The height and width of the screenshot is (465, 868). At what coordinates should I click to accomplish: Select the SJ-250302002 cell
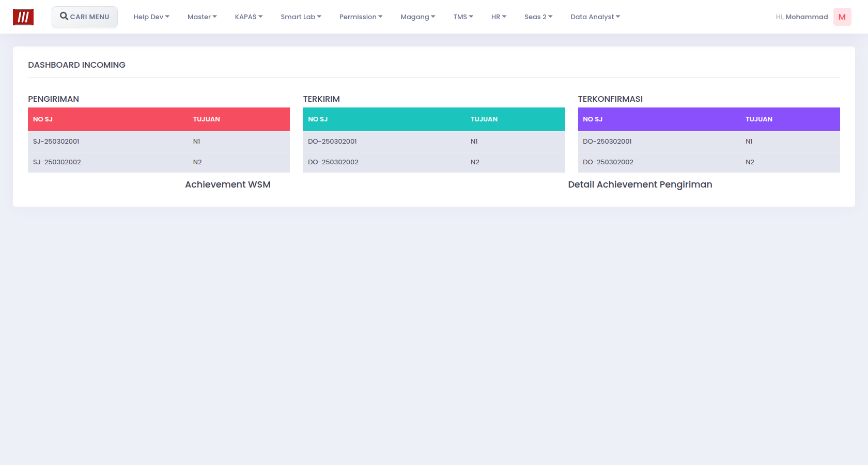click(57, 162)
